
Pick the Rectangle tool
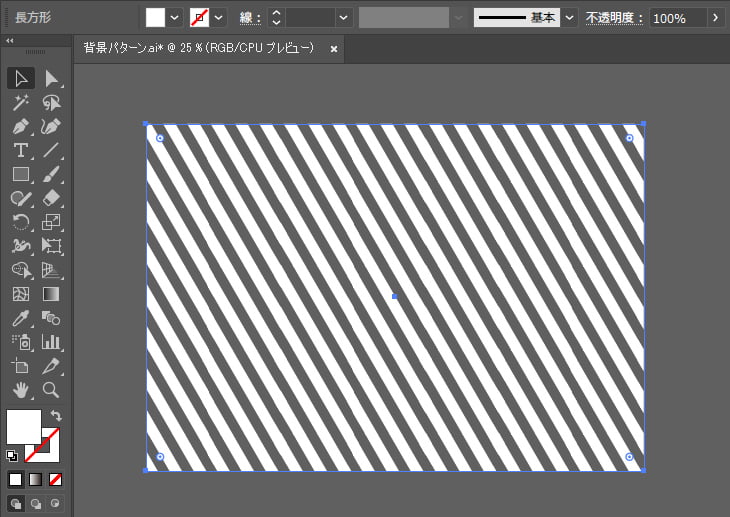click(20, 174)
